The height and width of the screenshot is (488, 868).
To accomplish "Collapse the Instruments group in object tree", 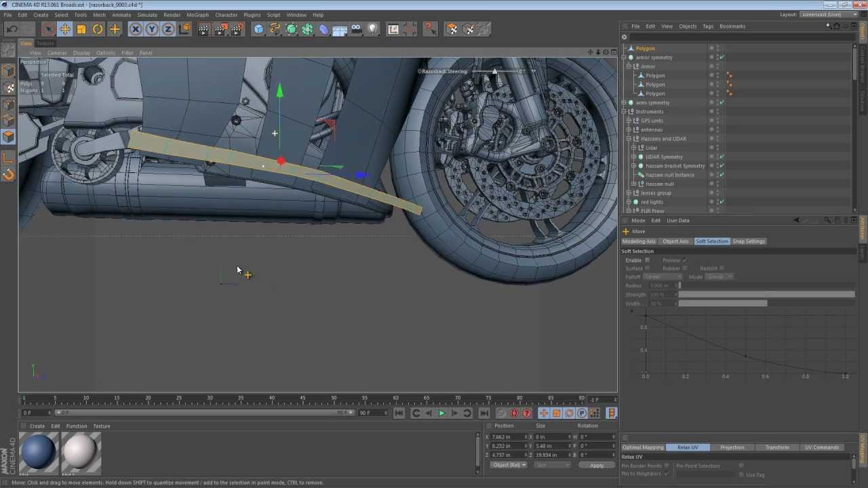I will pyautogui.click(x=624, y=112).
